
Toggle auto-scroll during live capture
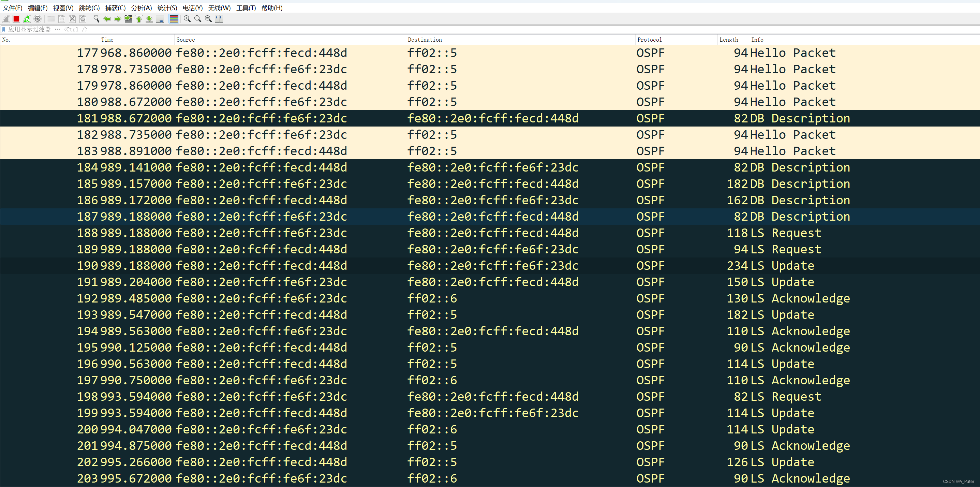tap(160, 19)
